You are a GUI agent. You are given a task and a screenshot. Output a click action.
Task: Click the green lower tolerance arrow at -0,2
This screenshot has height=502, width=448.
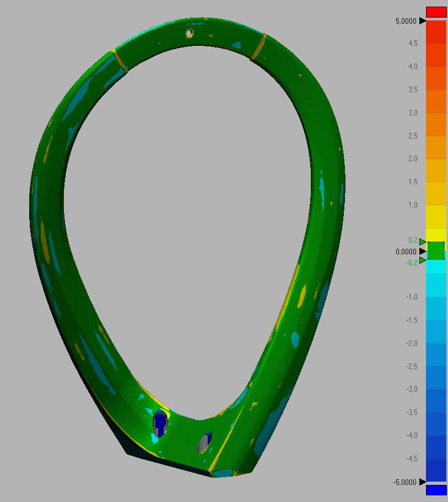coord(423,260)
